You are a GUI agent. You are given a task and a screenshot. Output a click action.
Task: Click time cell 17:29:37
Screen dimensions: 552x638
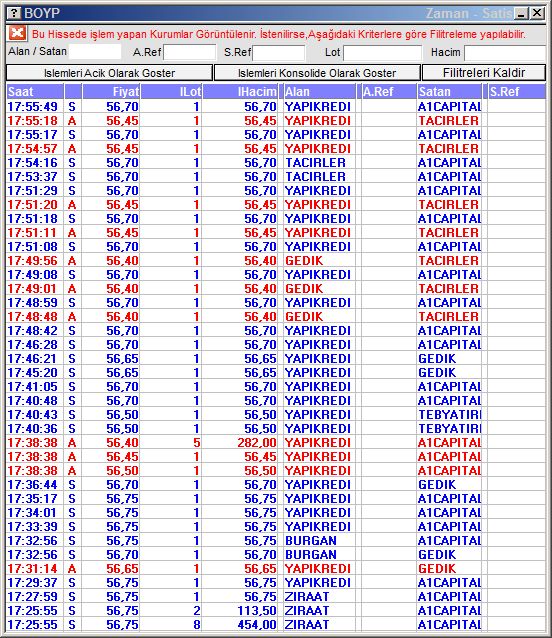point(33,583)
